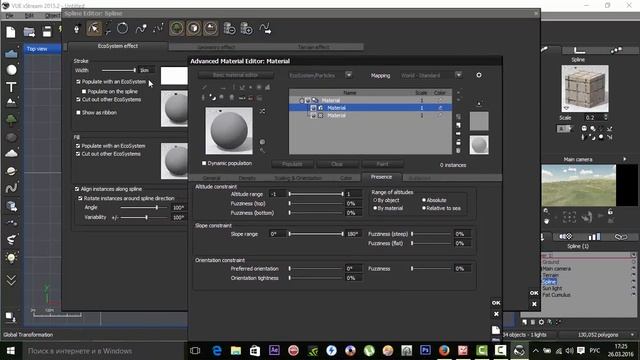Select the highlighted Material row in layer list
This screenshot has height=360, width=640.
370,108
